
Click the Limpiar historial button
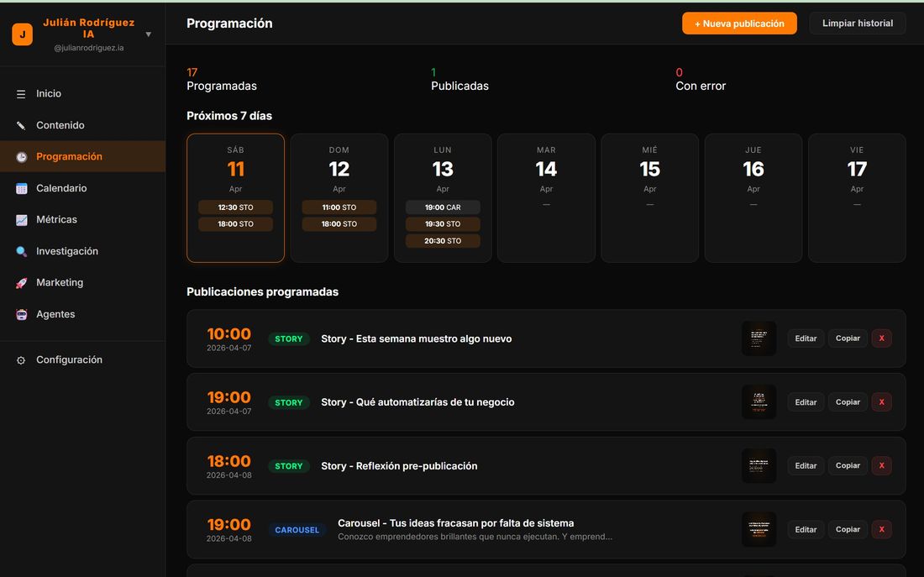coord(858,24)
